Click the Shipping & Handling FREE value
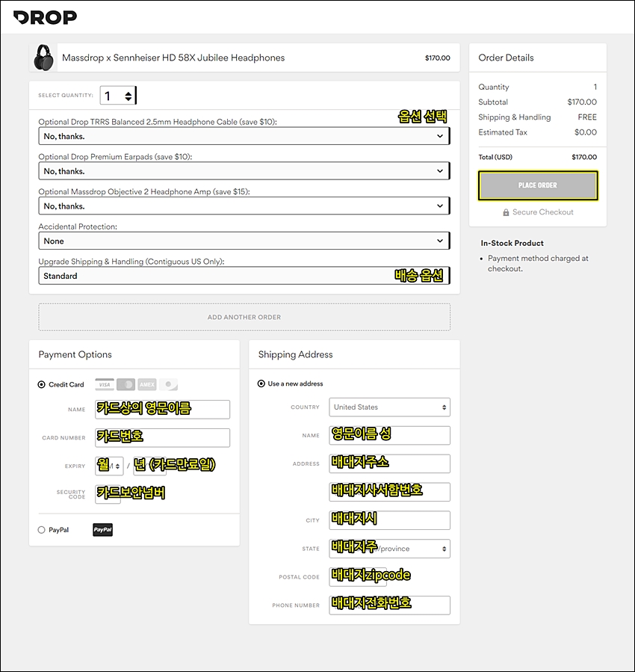The image size is (635, 672). [587, 117]
